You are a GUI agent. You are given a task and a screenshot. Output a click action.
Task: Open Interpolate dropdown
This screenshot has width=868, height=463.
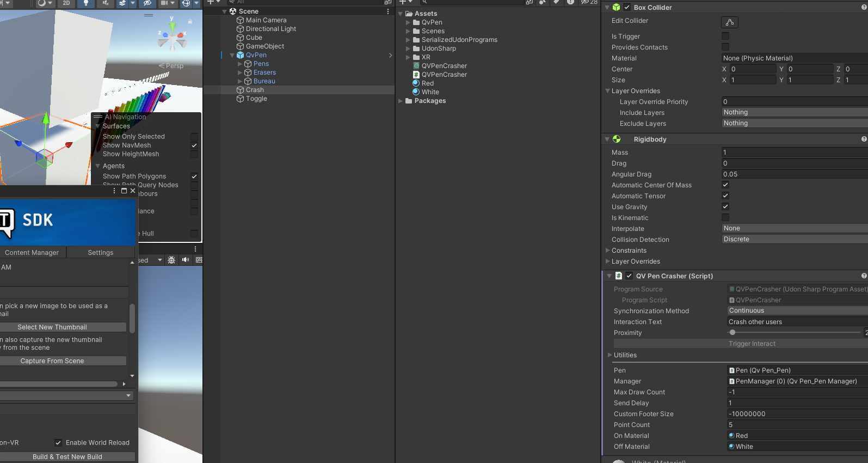[795, 228]
